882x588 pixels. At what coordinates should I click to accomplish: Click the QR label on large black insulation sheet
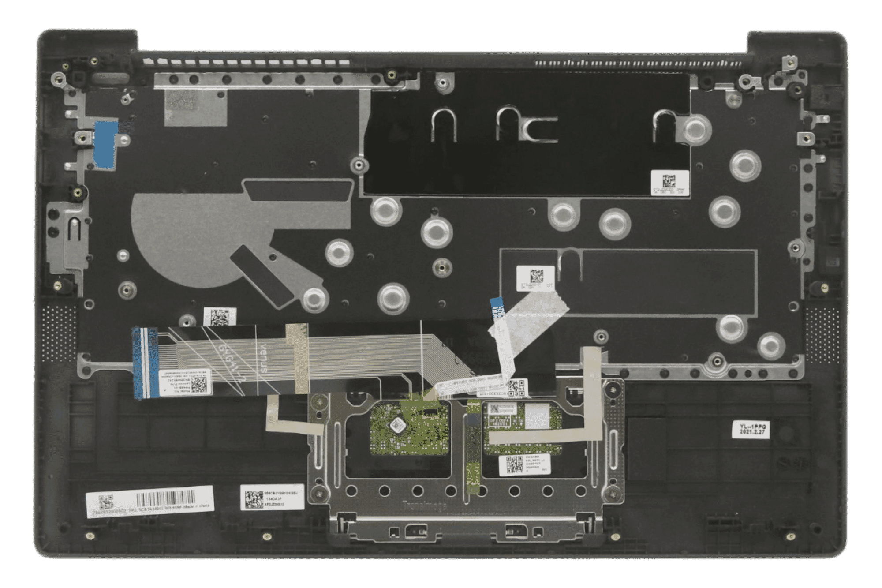tap(669, 182)
